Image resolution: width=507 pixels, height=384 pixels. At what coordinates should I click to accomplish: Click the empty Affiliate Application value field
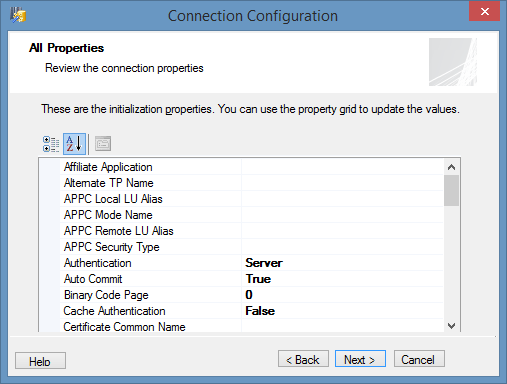click(342, 167)
